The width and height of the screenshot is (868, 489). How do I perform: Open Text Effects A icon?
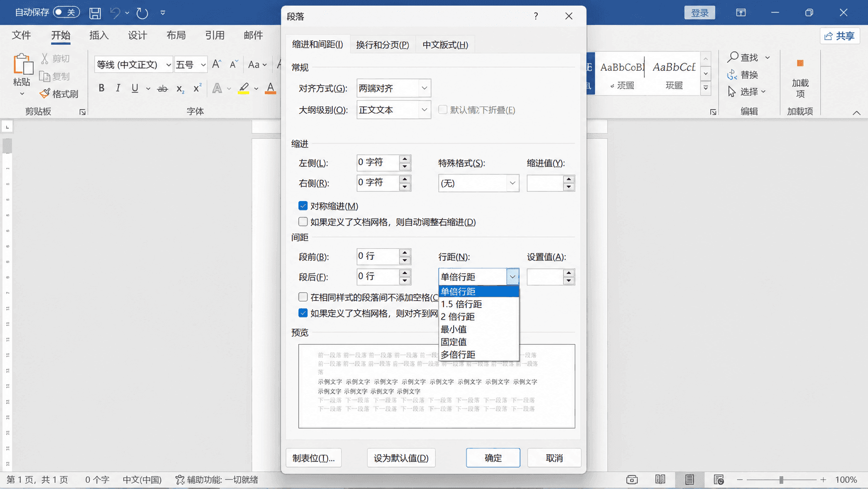[217, 88]
